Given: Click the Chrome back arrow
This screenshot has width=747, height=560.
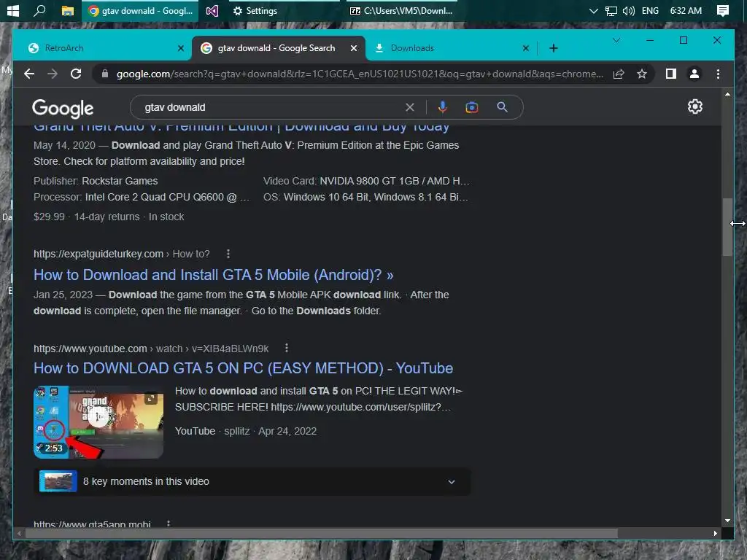Looking at the screenshot, I should tap(29, 74).
